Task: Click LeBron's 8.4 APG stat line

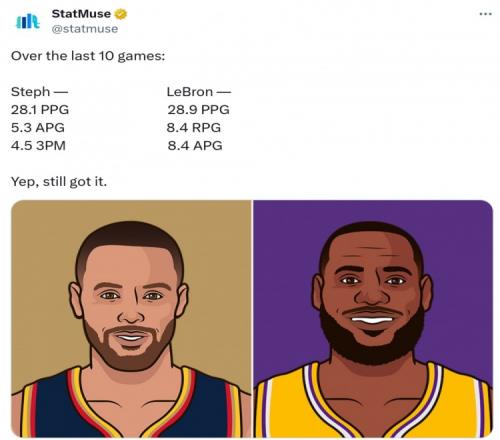Action: 195,146
